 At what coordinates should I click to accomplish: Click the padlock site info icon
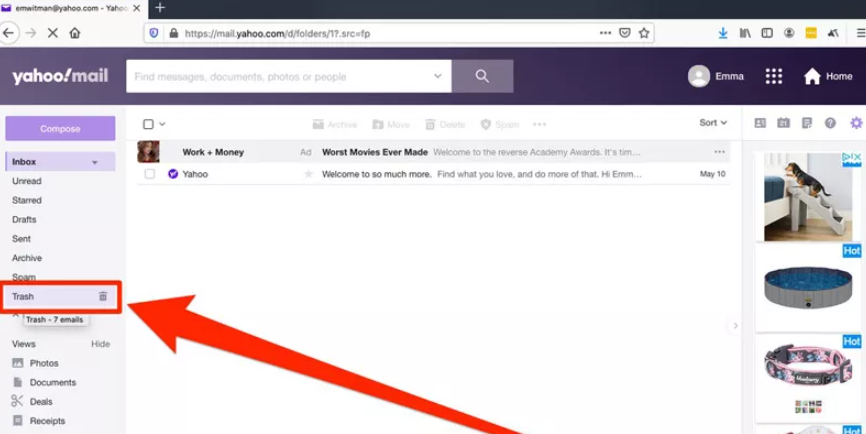[x=173, y=33]
